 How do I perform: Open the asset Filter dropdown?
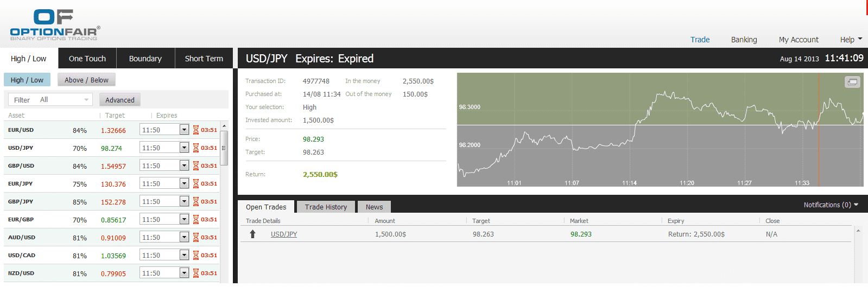50,100
